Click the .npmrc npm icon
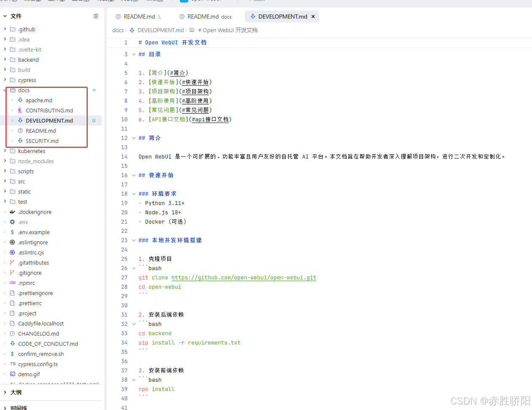 (x=13, y=283)
